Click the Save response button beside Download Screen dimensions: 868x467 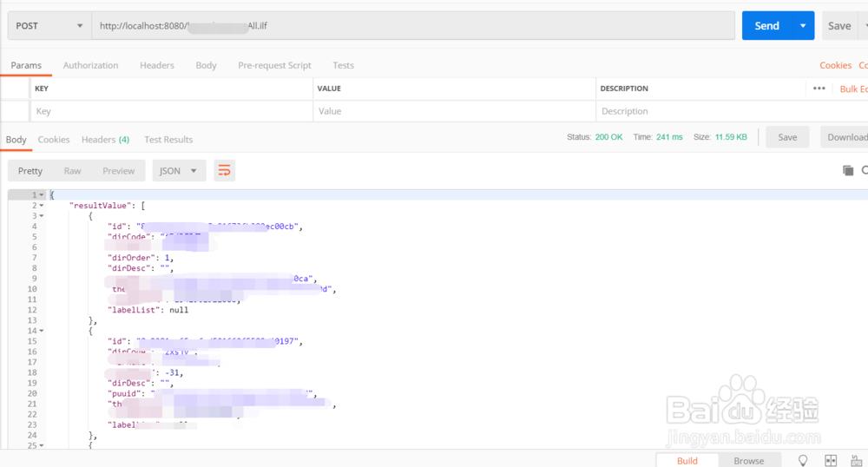point(787,137)
